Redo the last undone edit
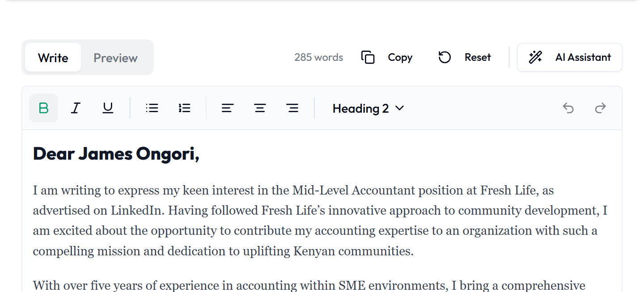Viewport: 644px width, 292px height. pyautogui.click(x=600, y=108)
